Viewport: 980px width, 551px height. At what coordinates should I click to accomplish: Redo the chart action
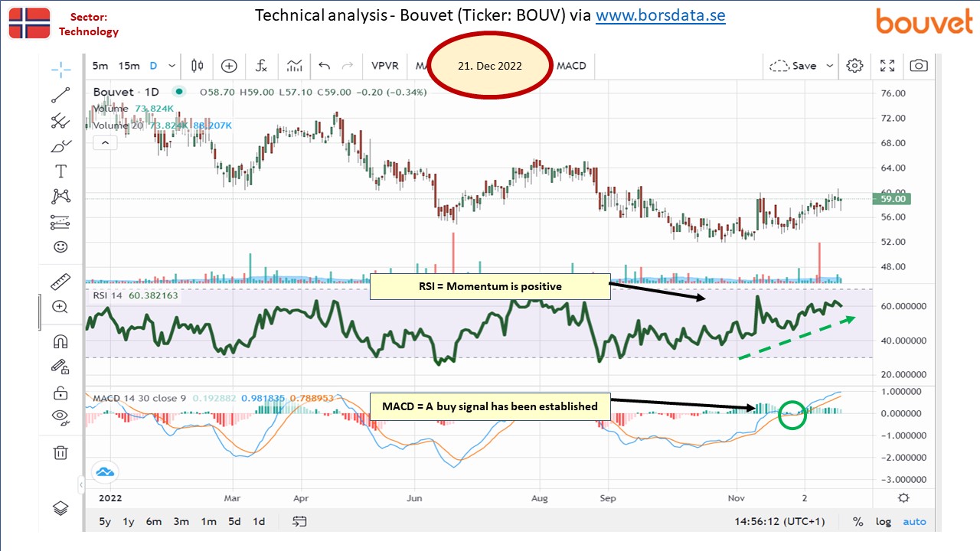pos(348,66)
